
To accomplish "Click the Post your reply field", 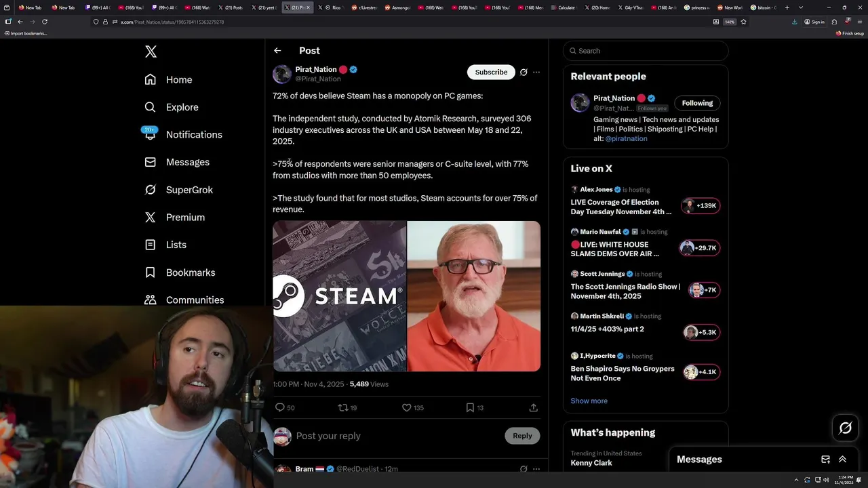I will [x=397, y=436].
